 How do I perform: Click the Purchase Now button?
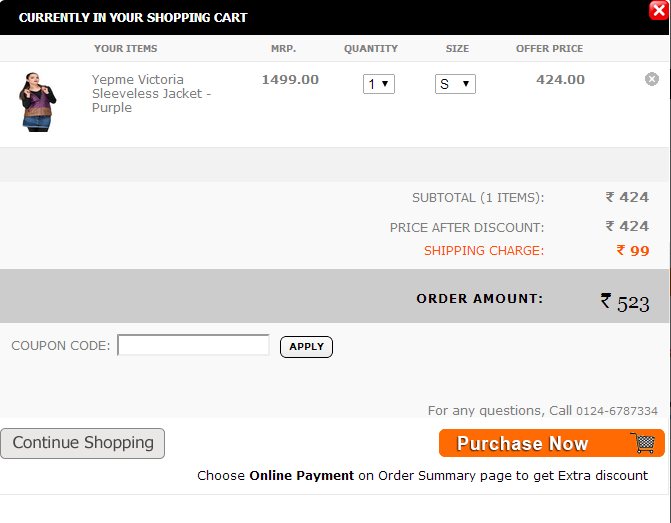coord(552,443)
